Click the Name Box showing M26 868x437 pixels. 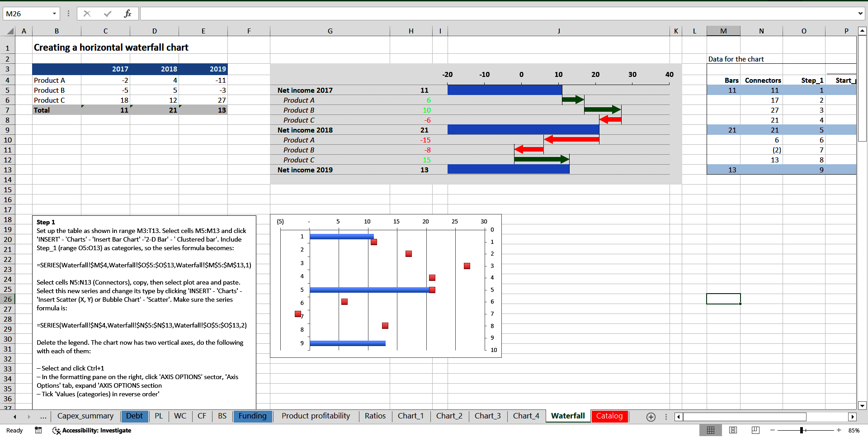pos(27,14)
